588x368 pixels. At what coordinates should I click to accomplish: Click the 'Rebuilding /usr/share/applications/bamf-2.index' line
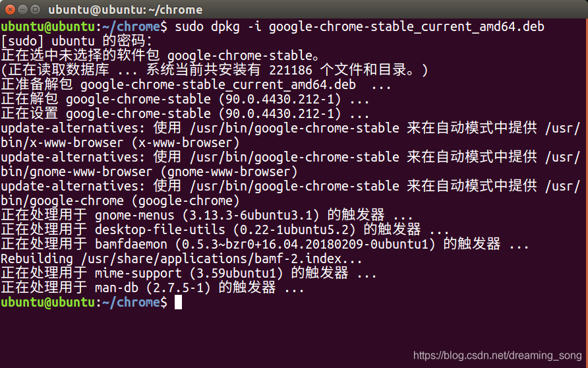pos(181,259)
